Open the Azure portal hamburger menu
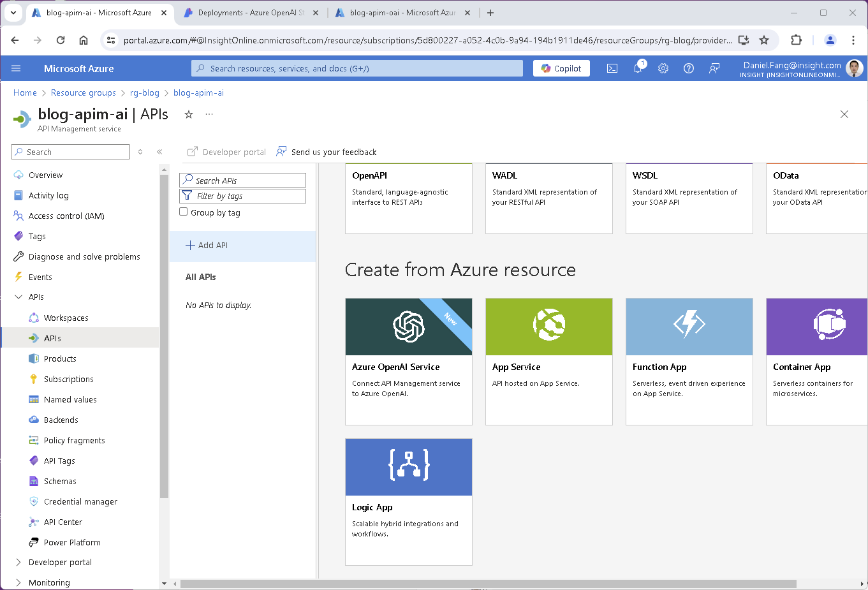This screenshot has width=868, height=590. click(16, 68)
